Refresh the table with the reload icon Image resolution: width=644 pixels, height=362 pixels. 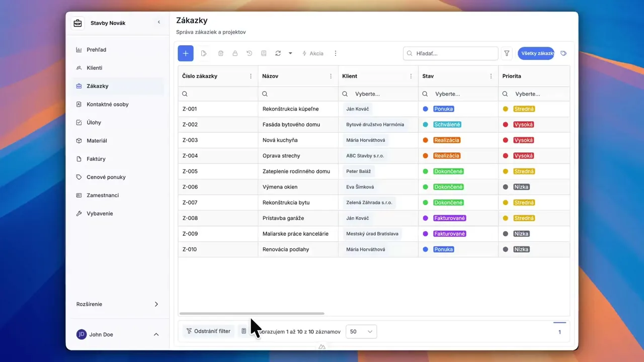pyautogui.click(x=277, y=53)
